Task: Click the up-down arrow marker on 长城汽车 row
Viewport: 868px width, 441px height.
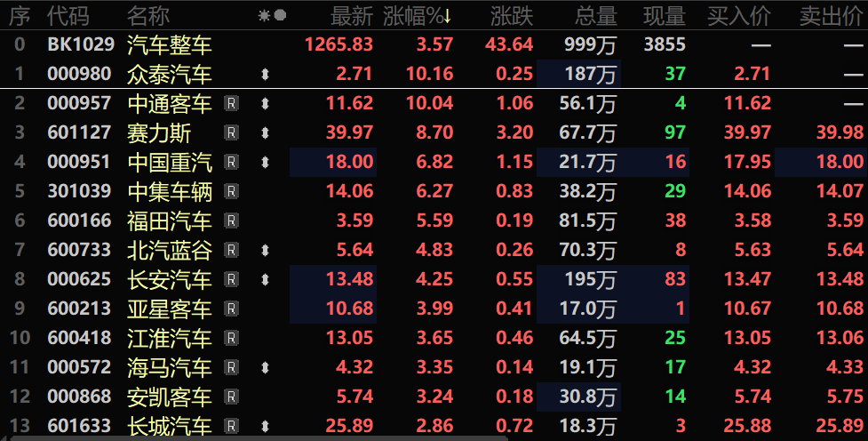Action: 265,426
